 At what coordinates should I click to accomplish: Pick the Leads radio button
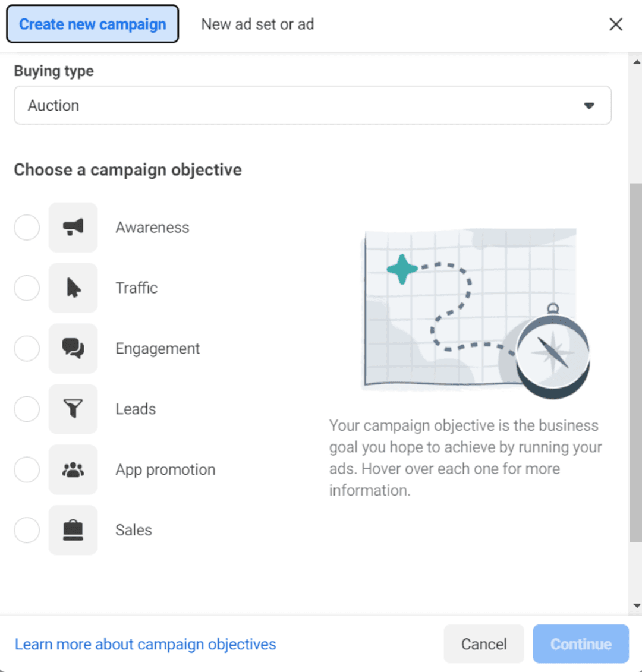click(27, 408)
